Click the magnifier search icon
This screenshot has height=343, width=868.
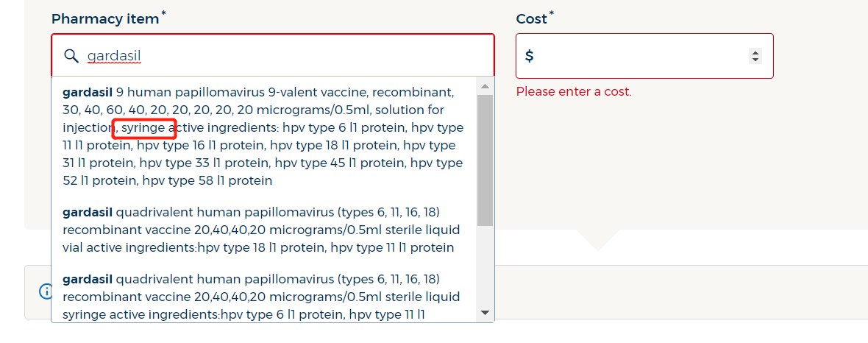(x=71, y=56)
